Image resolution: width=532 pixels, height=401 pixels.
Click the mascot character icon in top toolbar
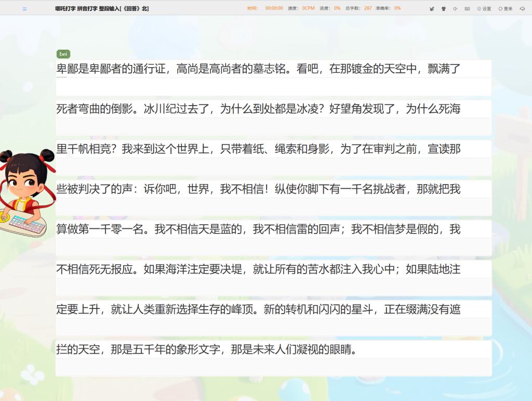click(x=432, y=8)
